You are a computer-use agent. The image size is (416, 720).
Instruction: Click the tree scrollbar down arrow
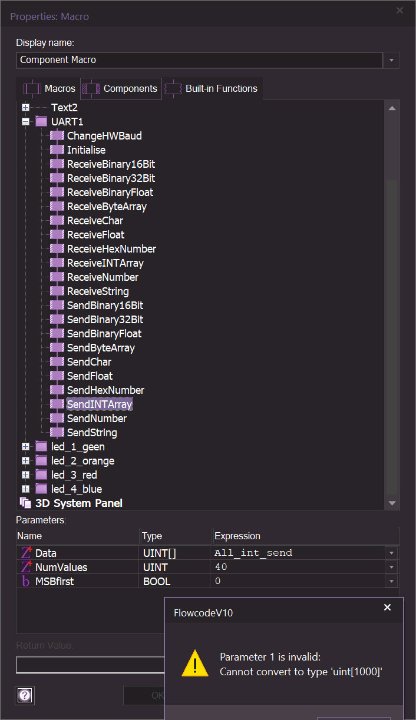[392, 503]
